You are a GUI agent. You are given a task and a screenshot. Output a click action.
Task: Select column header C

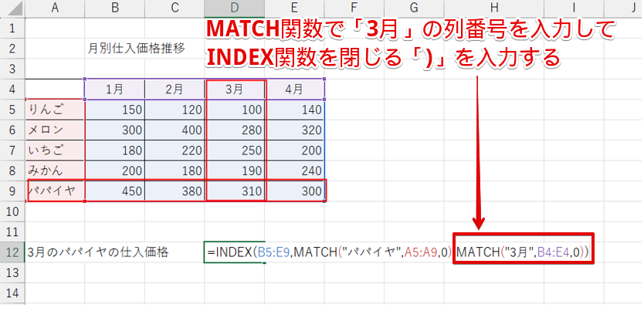click(x=175, y=8)
